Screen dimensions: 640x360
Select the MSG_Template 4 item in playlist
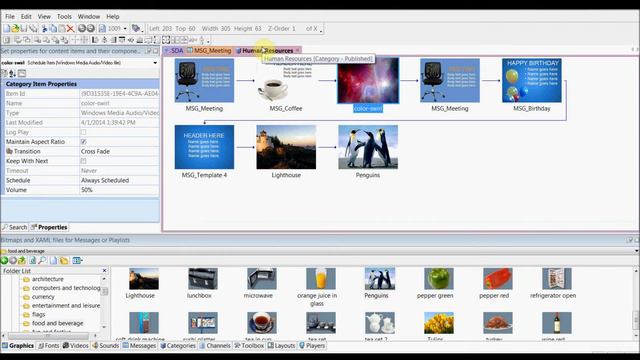coord(204,151)
